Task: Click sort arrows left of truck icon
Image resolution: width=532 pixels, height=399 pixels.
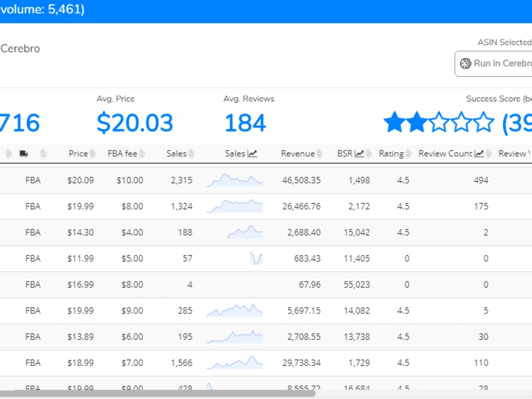Action: [9, 154]
